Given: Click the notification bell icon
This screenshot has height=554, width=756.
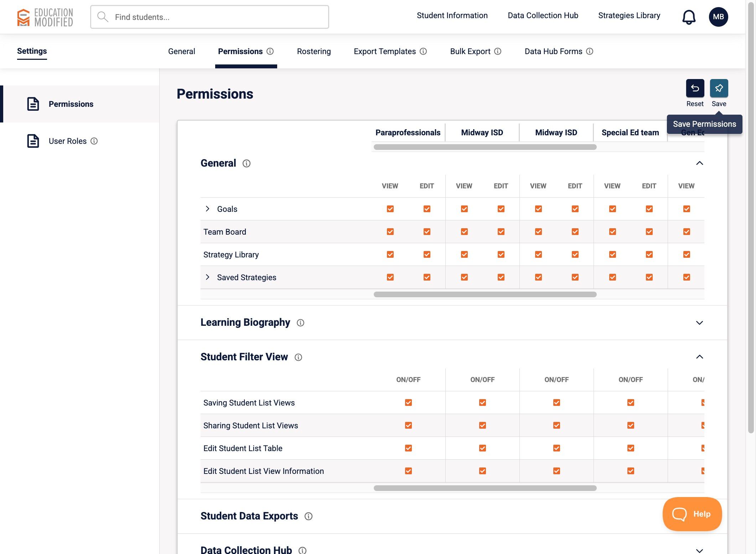Looking at the screenshot, I should [x=688, y=17].
